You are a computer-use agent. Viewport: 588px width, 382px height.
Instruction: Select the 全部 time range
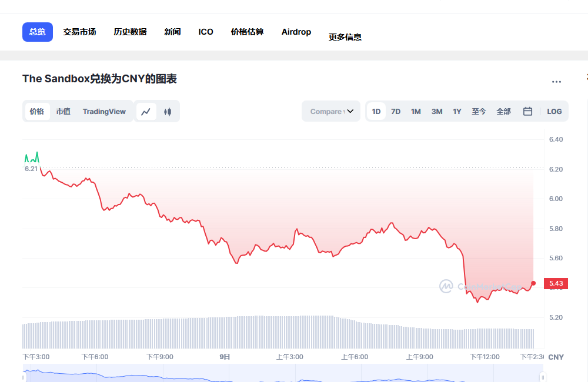(504, 111)
